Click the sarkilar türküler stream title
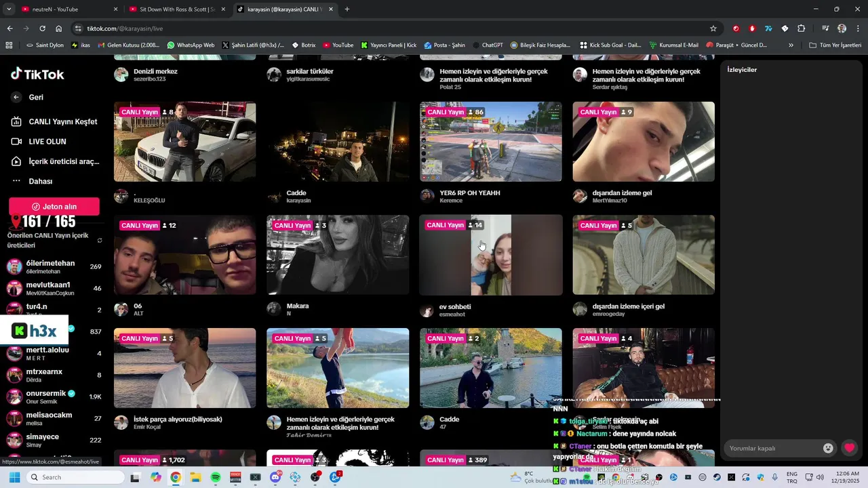 [310, 71]
